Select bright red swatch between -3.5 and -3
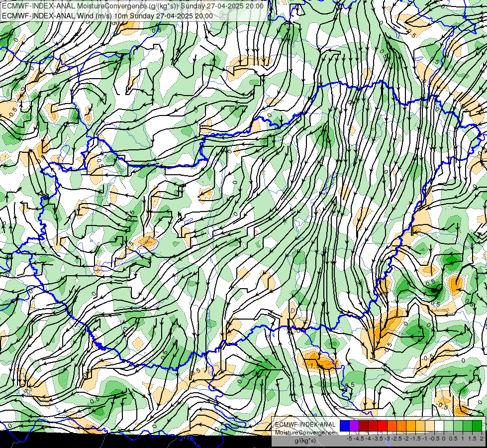This screenshot has width=487, height=448. pos(383,426)
